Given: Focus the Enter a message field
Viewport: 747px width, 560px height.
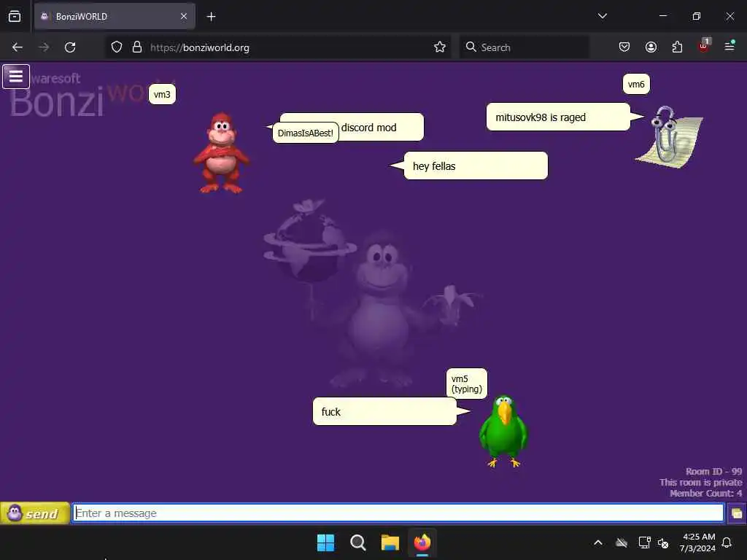Looking at the screenshot, I should 398,513.
